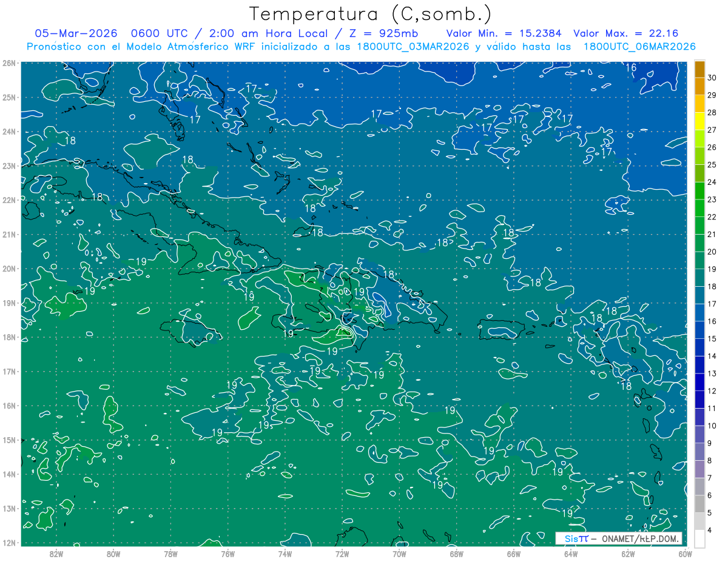Viewport: 728px width, 562px height.
Task: Click the colorbar segment between 25 and 26
Action: tap(699, 156)
